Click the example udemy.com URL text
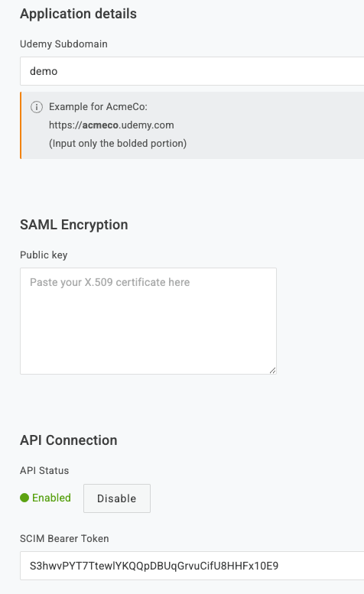The height and width of the screenshot is (594, 364). (112, 125)
